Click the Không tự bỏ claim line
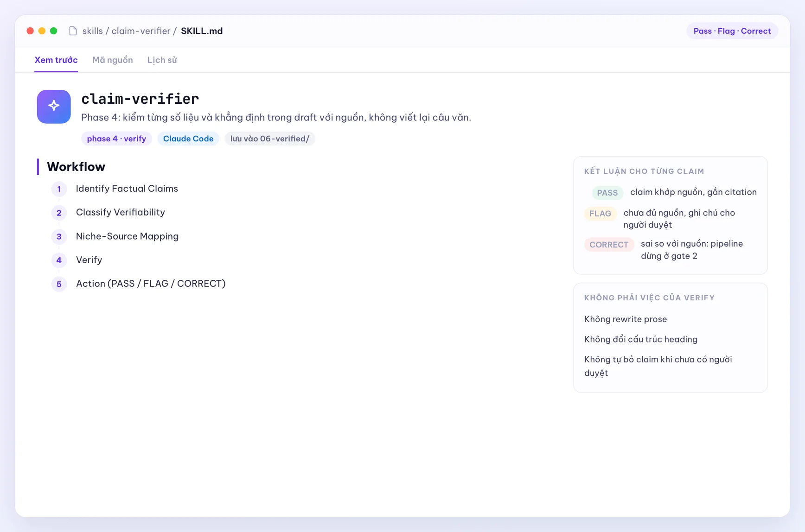Image resolution: width=805 pixels, height=532 pixels. coord(658,366)
